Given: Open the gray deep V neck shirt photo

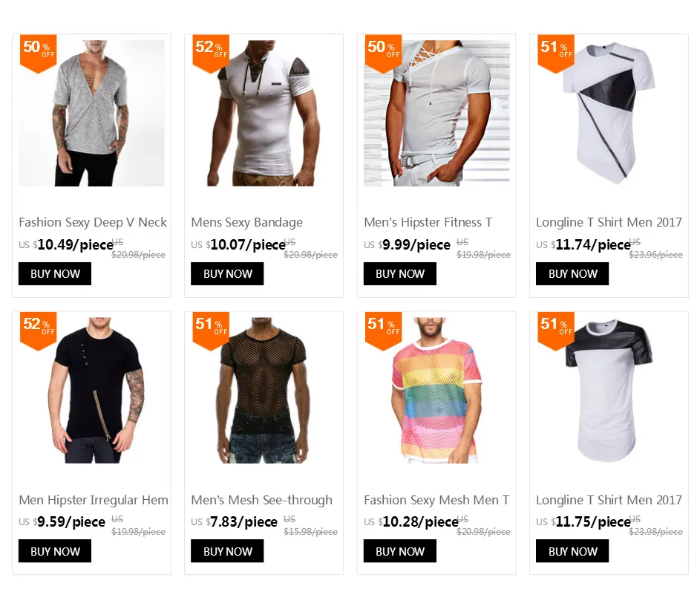Looking at the screenshot, I should point(91,113).
